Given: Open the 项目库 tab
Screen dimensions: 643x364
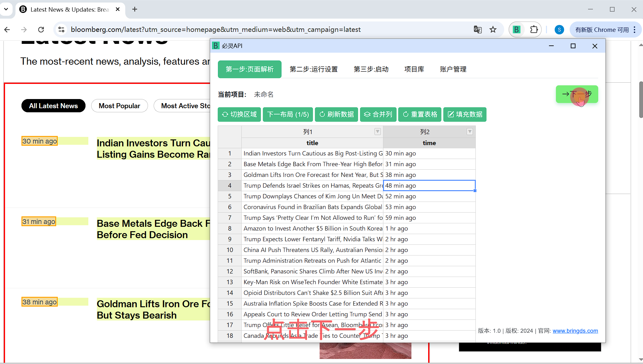Looking at the screenshot, I should (x=414, y=69).
